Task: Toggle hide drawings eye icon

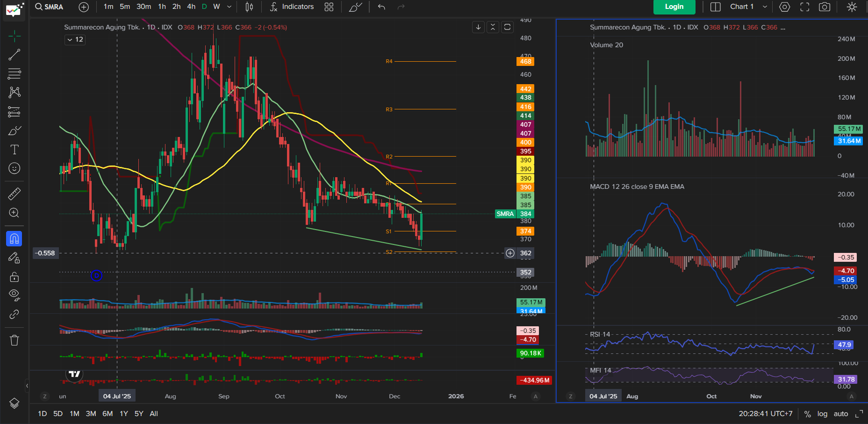Action: tap(14, 295)
